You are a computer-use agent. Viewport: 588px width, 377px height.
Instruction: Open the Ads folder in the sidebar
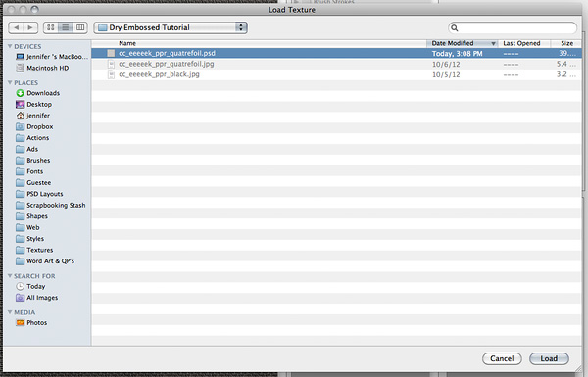(27, 149)
